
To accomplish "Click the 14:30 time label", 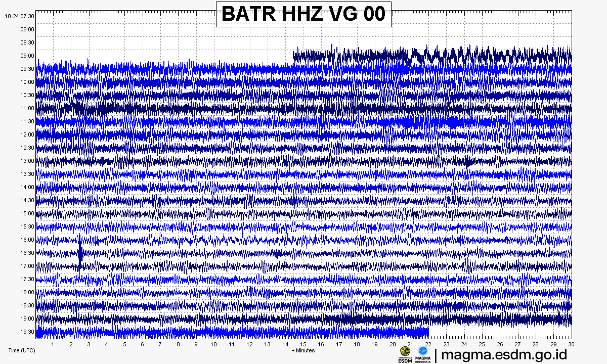I will pyautogui.click(x=27, y=200).
